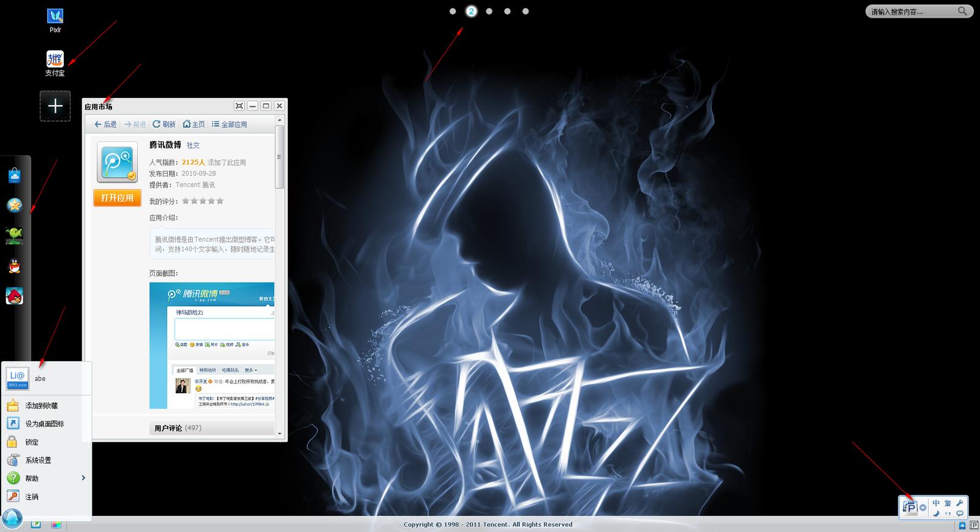Viewport: 980px width, 532px height.
Task: Open the green pencil note icon in taskbar
Action: pos(36,525)
